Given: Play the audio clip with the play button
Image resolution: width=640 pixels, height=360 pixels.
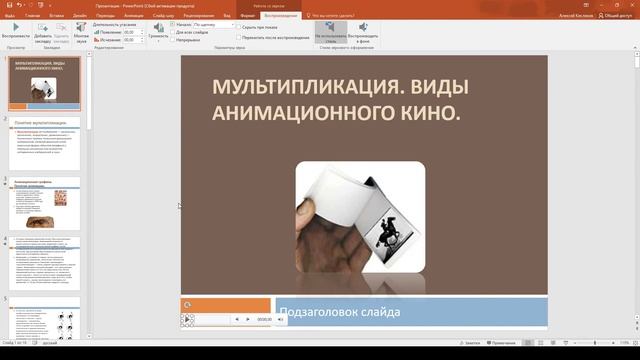Looking at the screenshot, I should (187, 320).
